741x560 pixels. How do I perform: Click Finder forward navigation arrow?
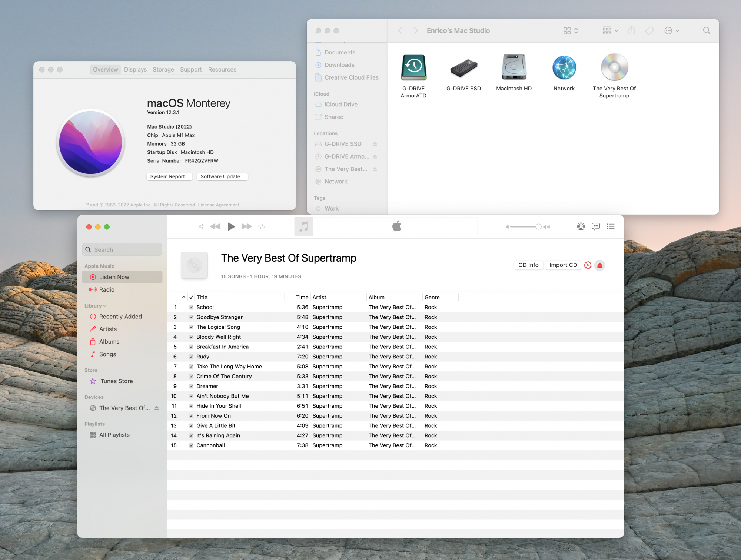pyautogui.click(x=416, y=31)
